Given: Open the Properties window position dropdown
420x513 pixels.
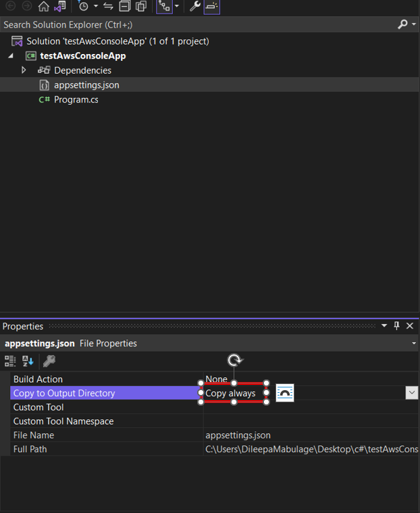Looking at the screenshot, I should pos(384,325).
